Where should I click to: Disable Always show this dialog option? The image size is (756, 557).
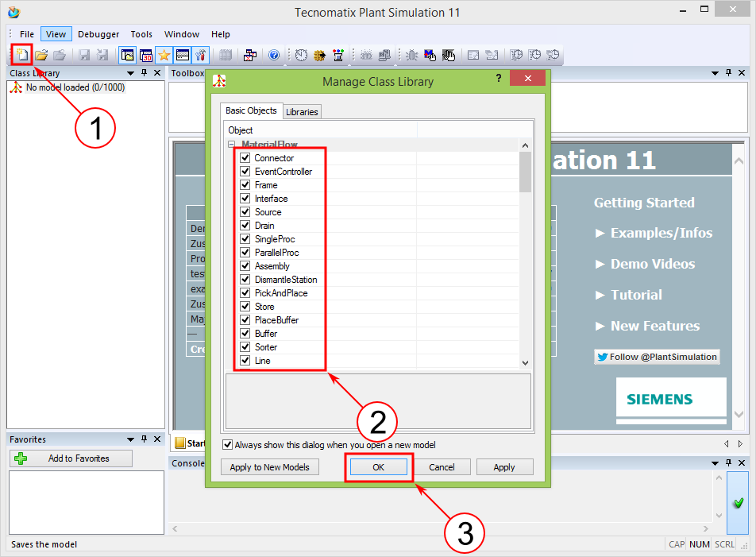[228, 445]
